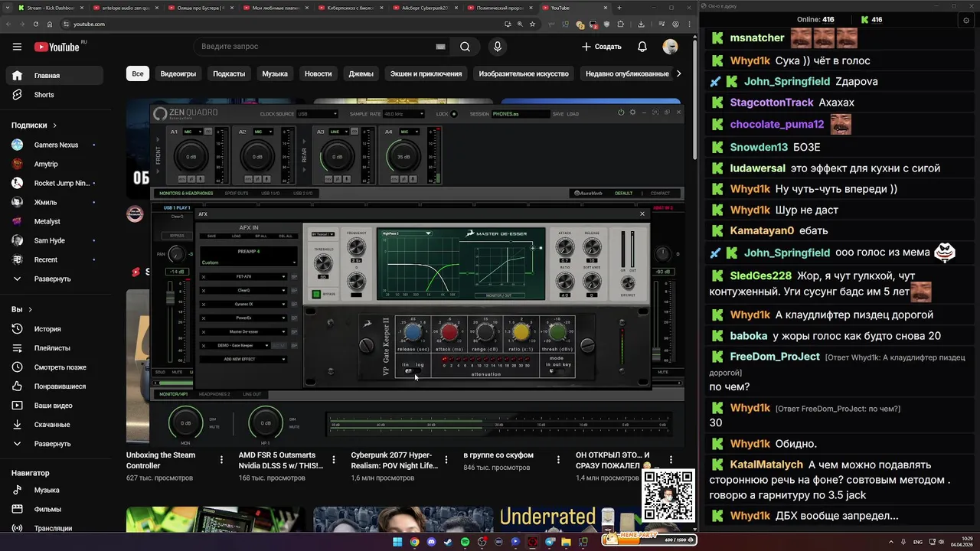Image resolution: width=980 pixels, height=551 pixels.
Task: Toggle MUTE under MON knob
Action: pyautogui.click(x=214, y=427)
